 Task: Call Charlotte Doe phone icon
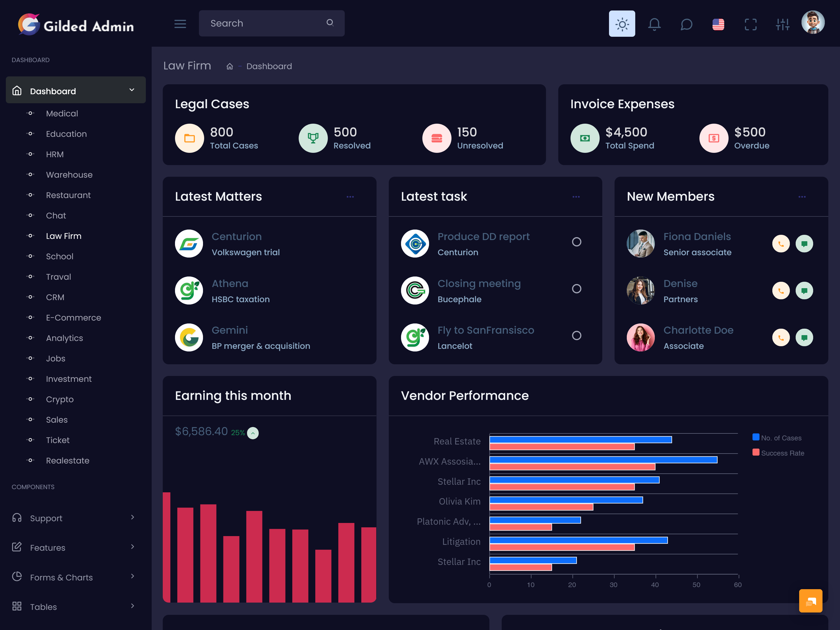point(781,337)
